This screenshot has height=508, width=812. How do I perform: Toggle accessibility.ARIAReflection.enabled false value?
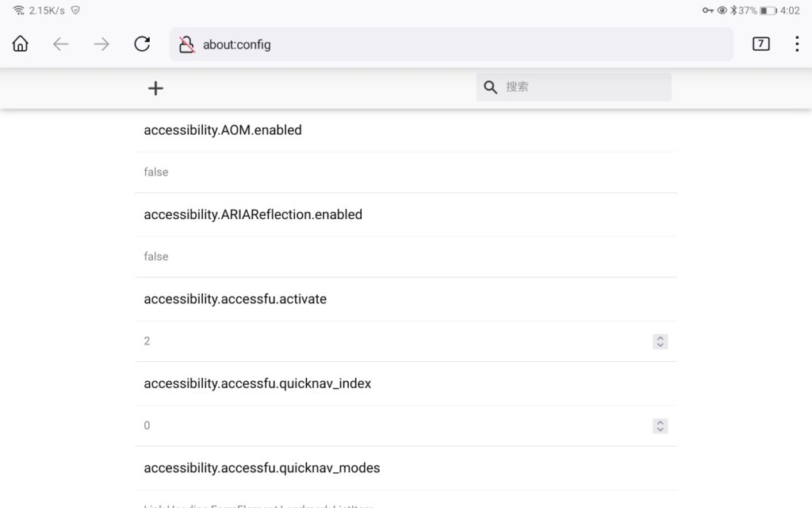pos(156,256)
